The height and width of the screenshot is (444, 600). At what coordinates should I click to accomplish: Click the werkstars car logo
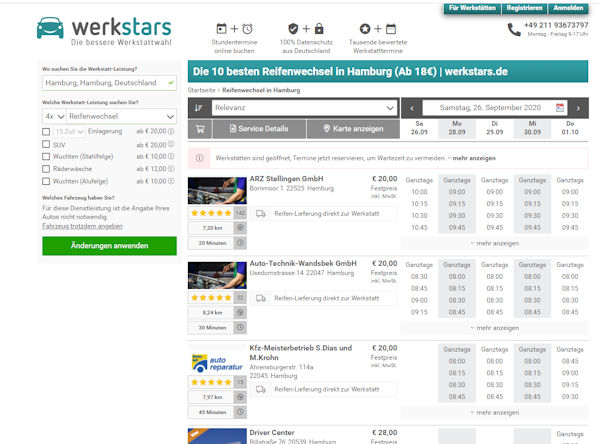tap(50, 28)
